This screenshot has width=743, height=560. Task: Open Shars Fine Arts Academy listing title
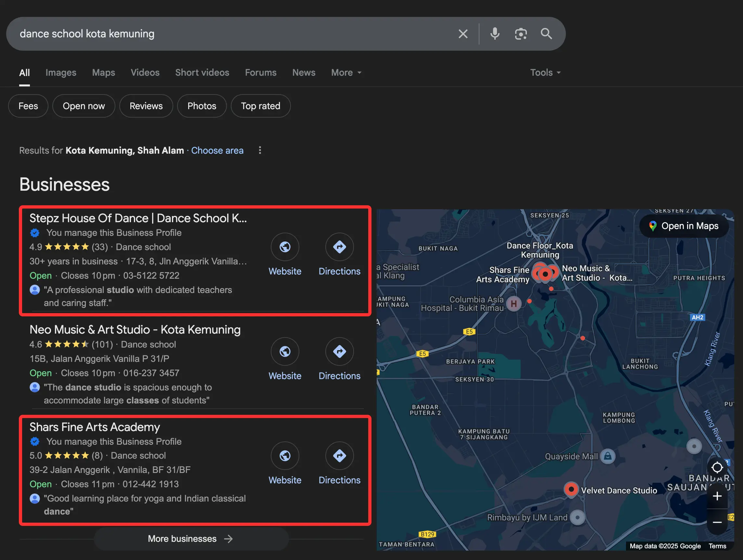94,427
